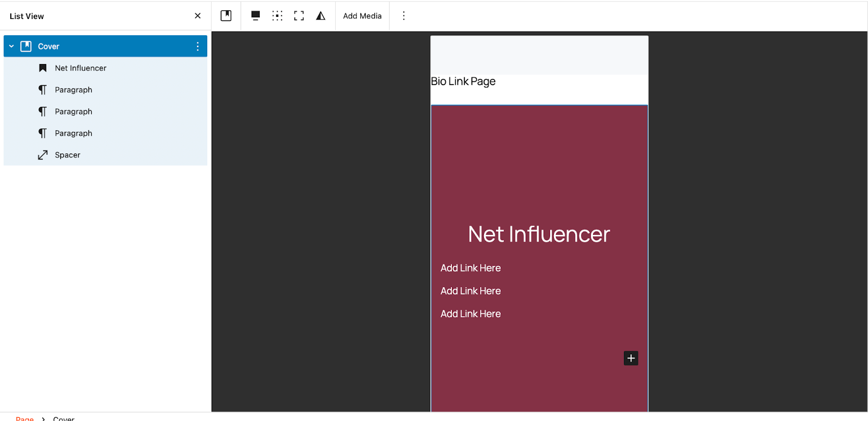Collapse the Cover block in List View
This screenshot has width=868, height=421.
(11, 47)
